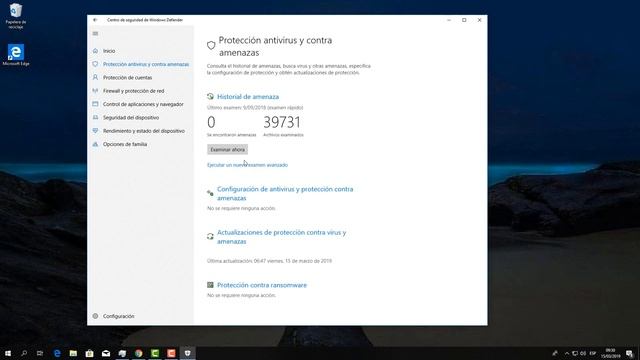
Task: Open Papelera de reciclaje desktop icon
Action: 16,16
